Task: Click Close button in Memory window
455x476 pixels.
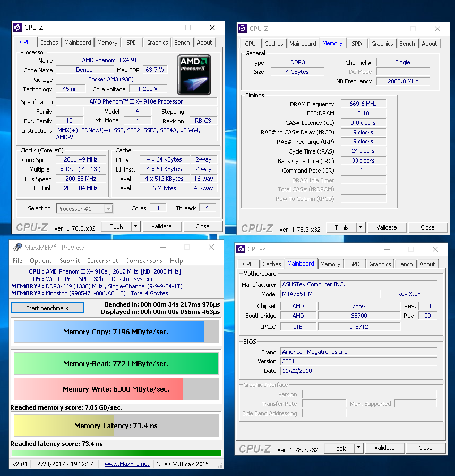Action: click(x=428, y=227)
